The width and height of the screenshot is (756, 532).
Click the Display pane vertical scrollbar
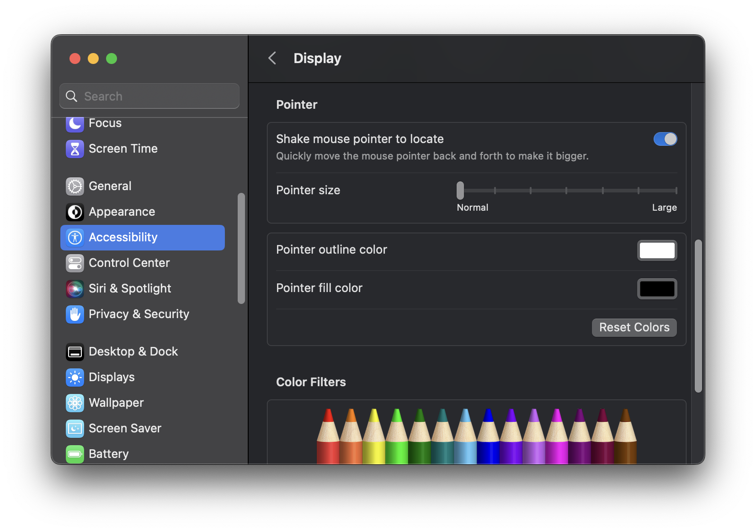tap(698, 315)
